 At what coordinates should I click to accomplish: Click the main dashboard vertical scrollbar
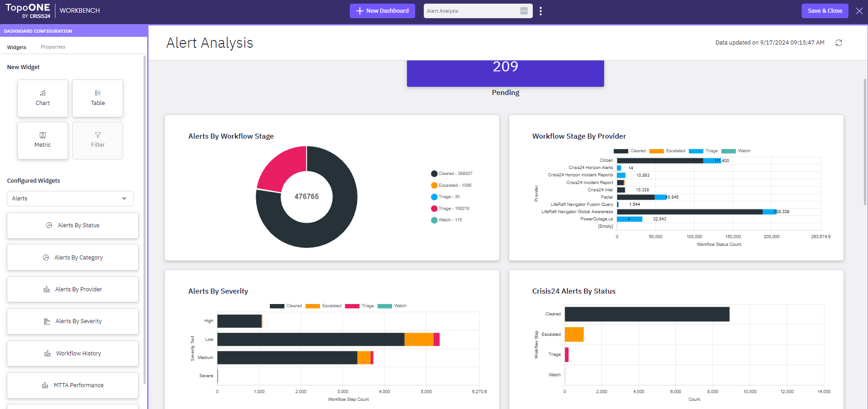click(x=865, y=142)
